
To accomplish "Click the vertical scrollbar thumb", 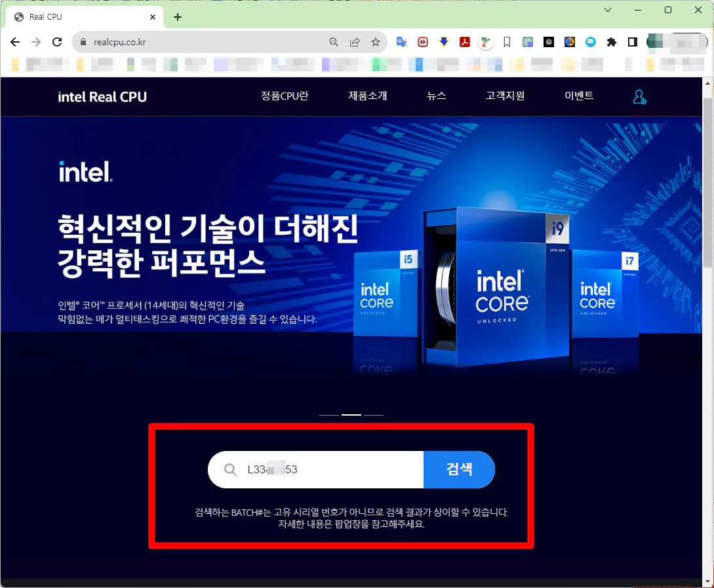I will coord(708,182).
